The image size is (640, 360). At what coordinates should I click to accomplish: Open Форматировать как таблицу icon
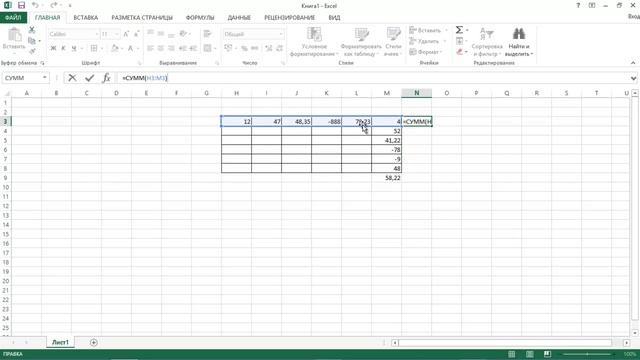[361, 42]
